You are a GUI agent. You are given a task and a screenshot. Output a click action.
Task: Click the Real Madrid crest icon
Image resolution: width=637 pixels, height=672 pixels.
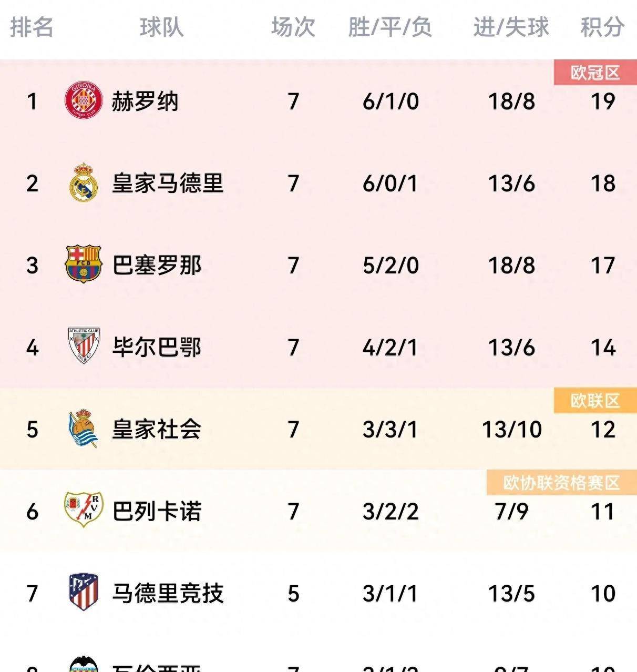click(x=84, y=182)
